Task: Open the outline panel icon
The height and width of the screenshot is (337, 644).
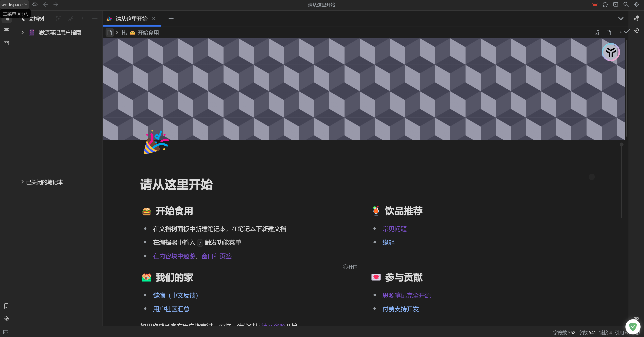Action: (6, 31)
